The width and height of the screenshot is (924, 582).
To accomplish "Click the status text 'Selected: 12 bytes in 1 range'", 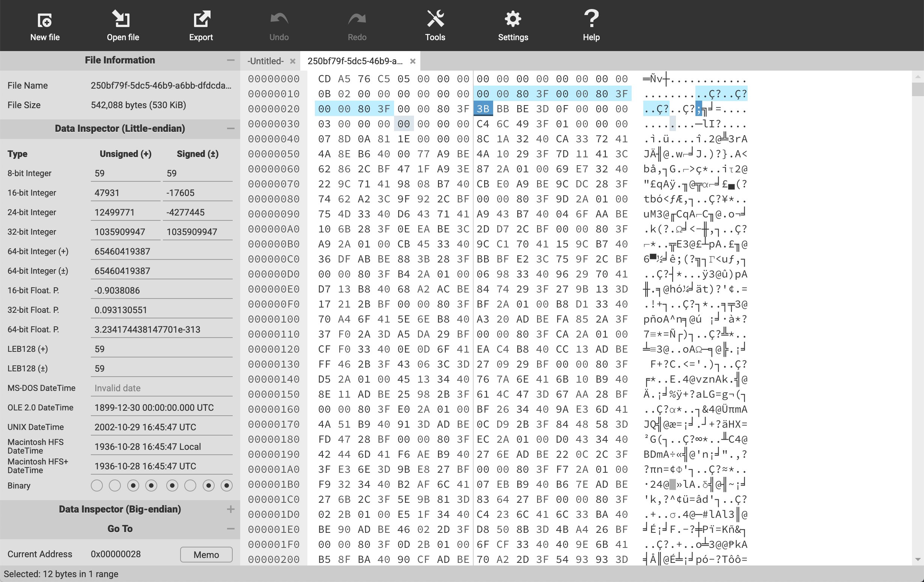I will click(x=61, y=574).
